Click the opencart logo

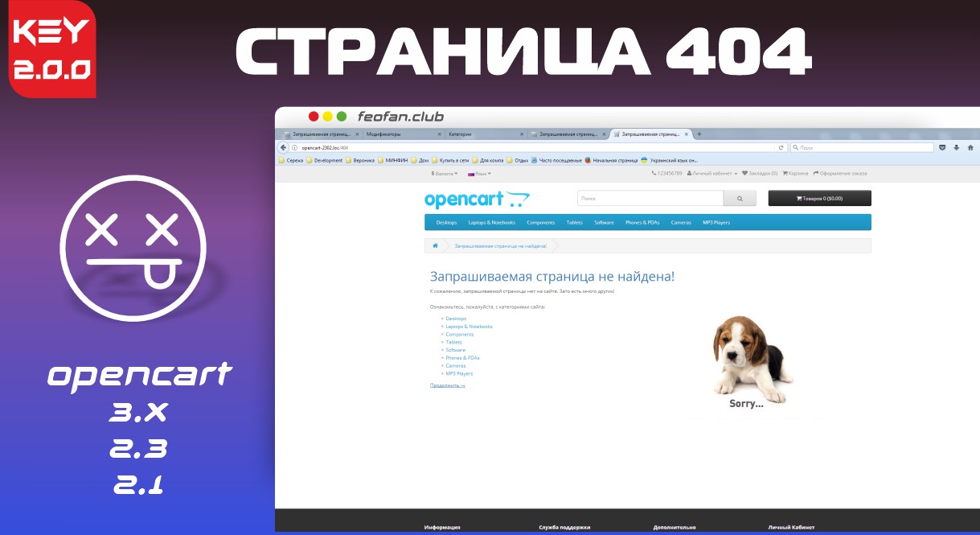[x=478, y=199]
